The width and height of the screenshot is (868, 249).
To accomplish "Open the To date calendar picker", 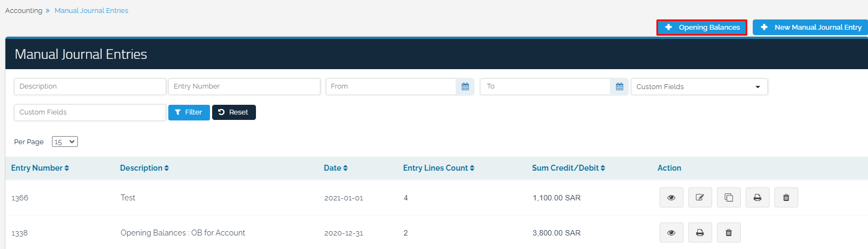I will (x=619, y=86).
